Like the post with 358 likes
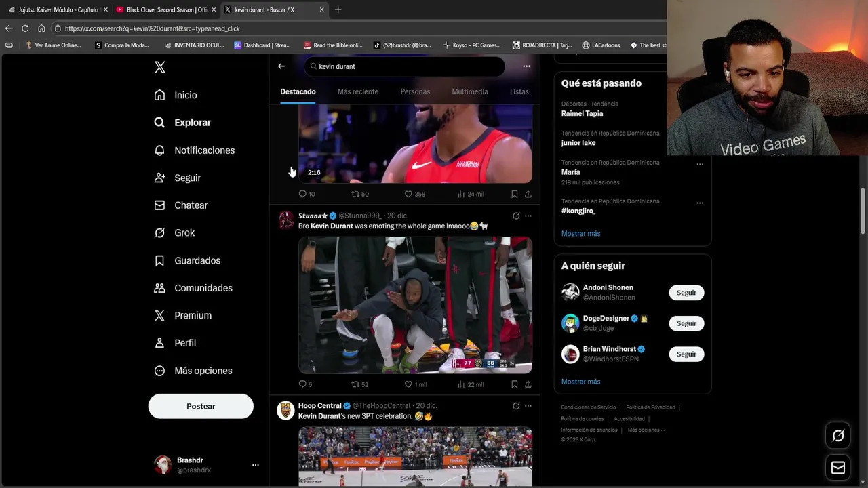The height and width of the screenshot is (488, 868). (x=414, y=194)
